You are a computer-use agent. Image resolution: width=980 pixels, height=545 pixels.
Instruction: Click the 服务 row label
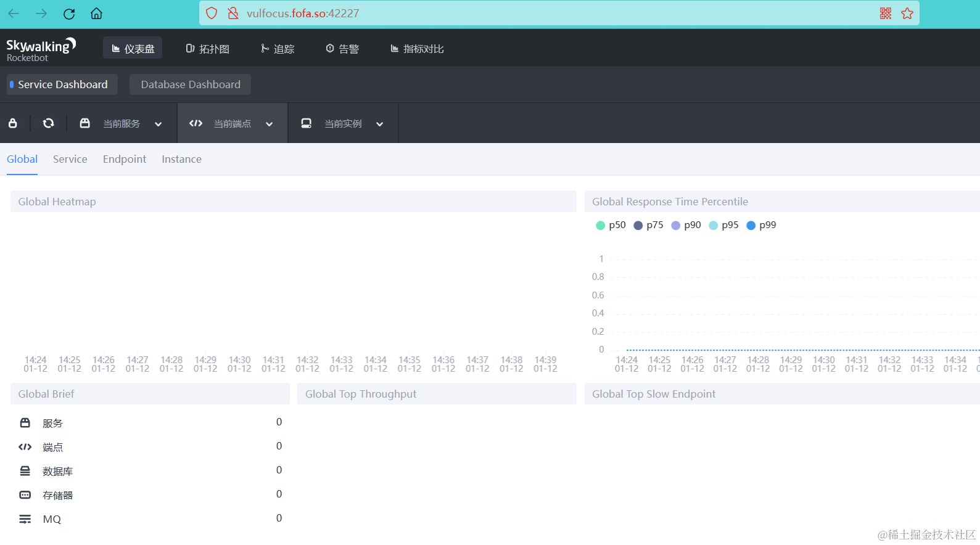pyautogui.click(x=52, y=424)
